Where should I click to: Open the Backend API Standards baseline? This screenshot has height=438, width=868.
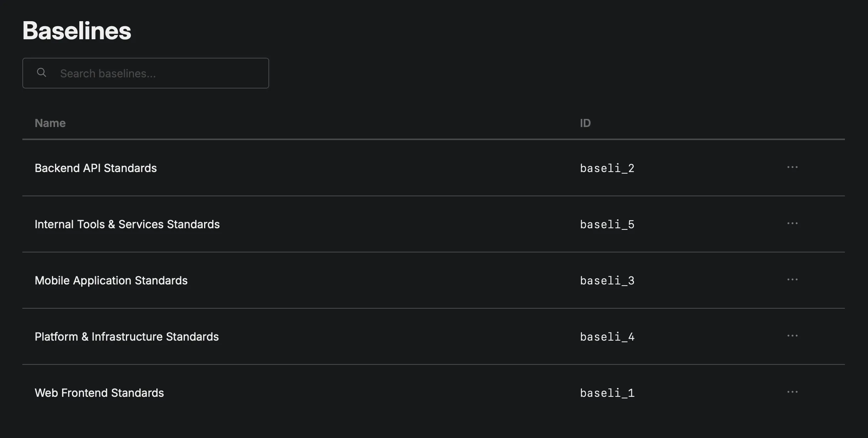coord(96,168)
